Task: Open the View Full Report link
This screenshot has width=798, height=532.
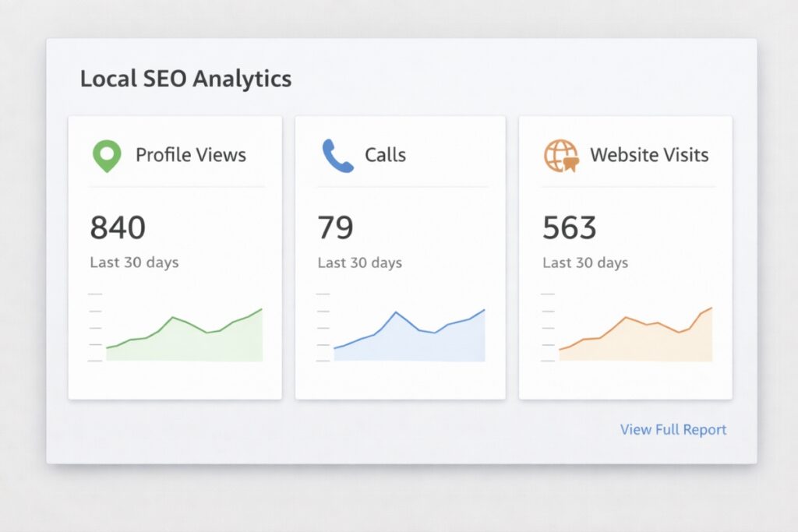Action: (672, 429)
